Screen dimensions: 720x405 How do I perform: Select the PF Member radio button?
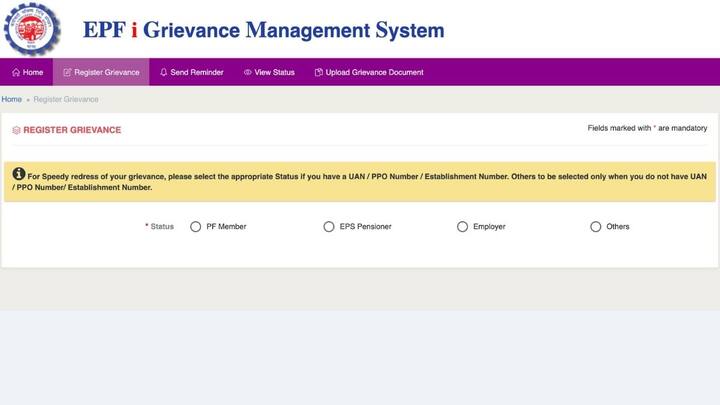pyautogui.click(x=196, y=227)
